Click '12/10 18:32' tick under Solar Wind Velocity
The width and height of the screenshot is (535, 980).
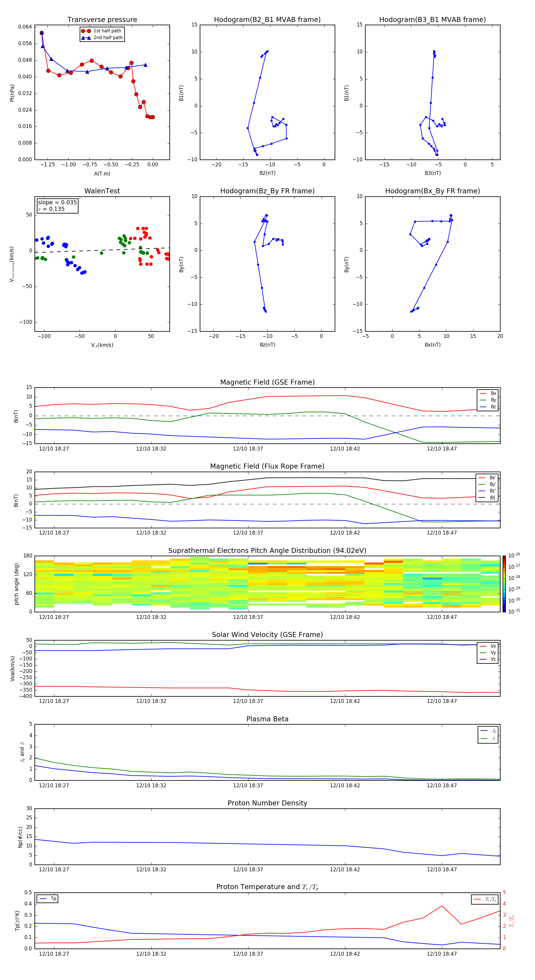(151, 701)
